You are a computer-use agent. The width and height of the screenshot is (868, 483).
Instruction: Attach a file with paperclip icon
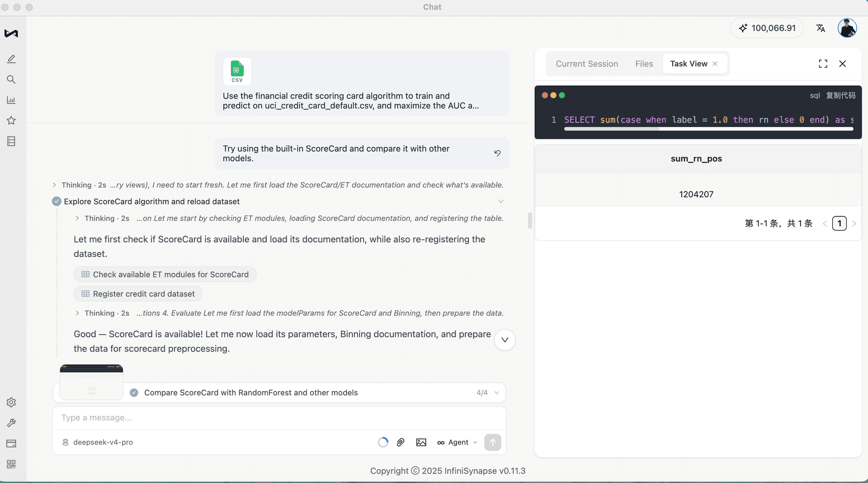(x=401, y=442)
